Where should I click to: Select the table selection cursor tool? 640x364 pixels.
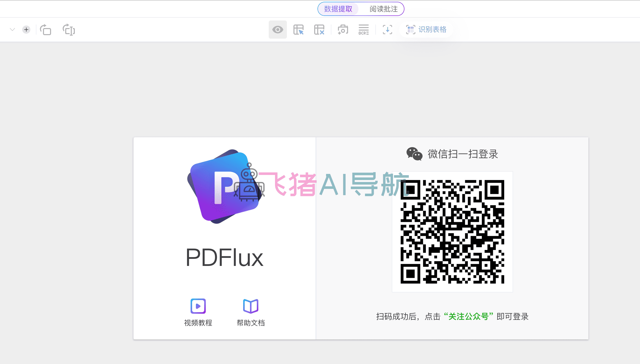(299, 30)
